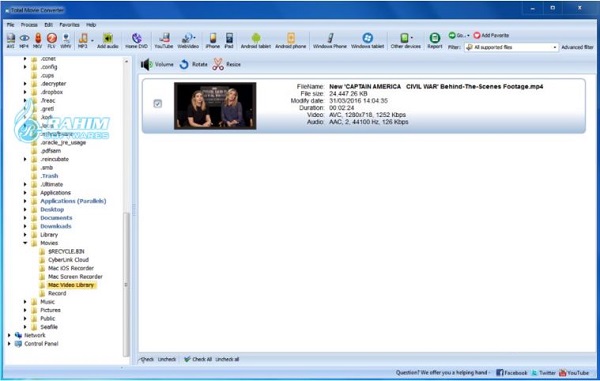Open the Edit menu
This screenshot has width=600, height=381.
48,24
